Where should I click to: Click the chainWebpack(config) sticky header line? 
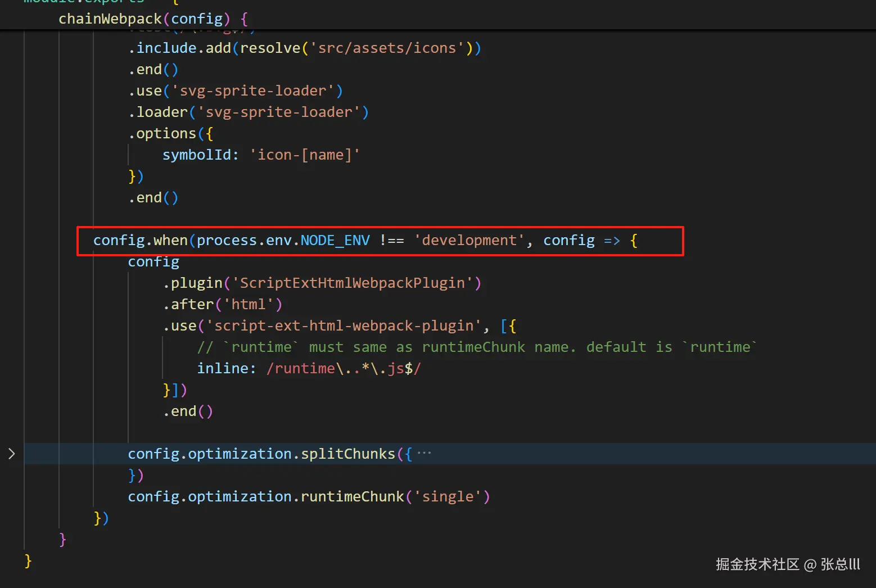(x=153, y=19)
